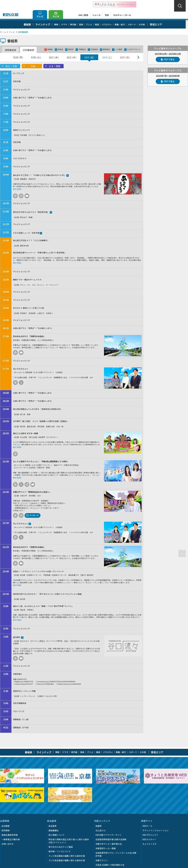Switch to 日別番組表 daily tab
The height and width of the screenshot is (868, 188).
[x=28, y=50]
